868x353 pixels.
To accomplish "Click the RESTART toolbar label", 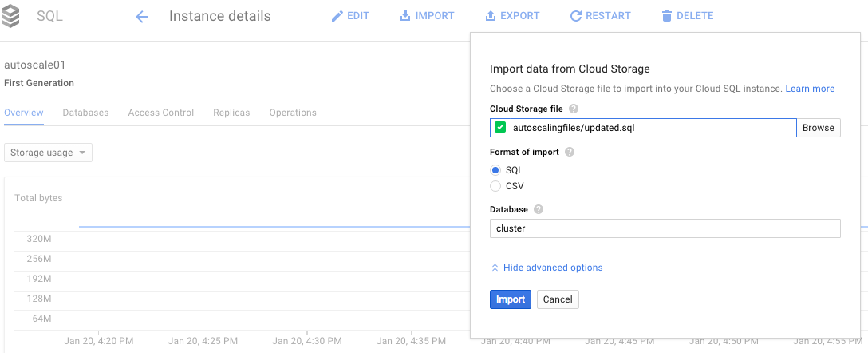I will (x=608, y=16).
